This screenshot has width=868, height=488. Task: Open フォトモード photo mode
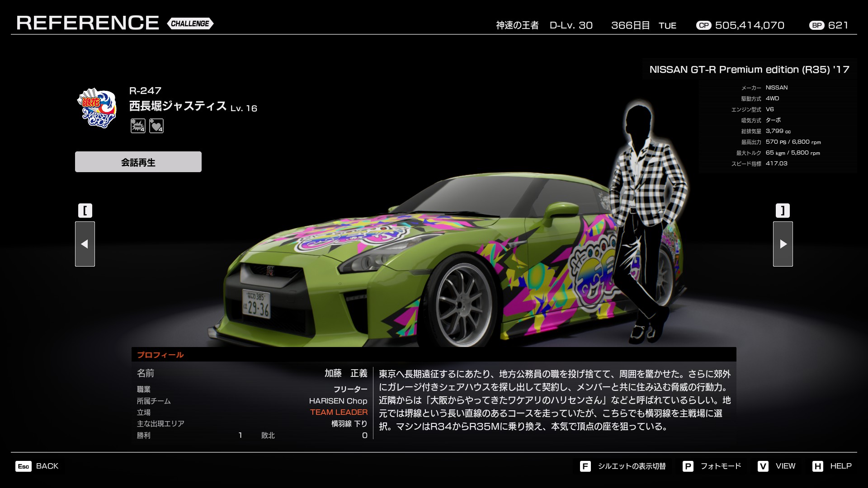click(721, 466)
